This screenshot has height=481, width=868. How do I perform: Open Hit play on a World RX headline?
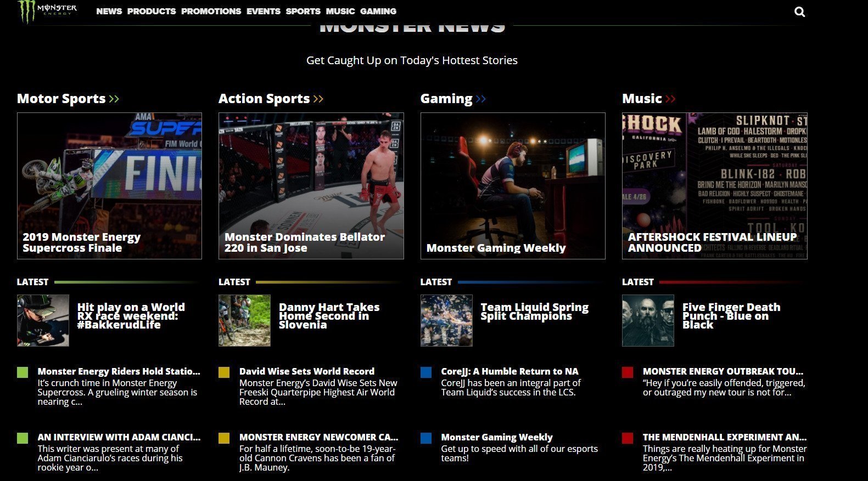pos(131,316)
